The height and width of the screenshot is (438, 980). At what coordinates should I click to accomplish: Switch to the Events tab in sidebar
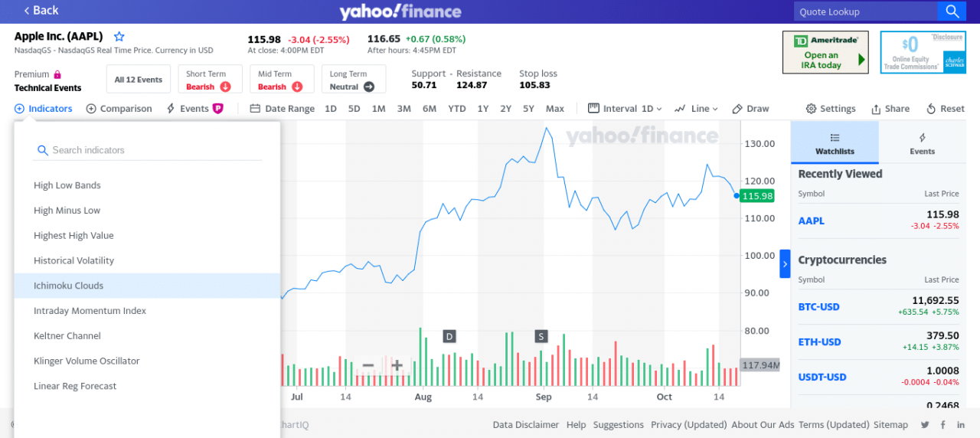click(922, 143)
